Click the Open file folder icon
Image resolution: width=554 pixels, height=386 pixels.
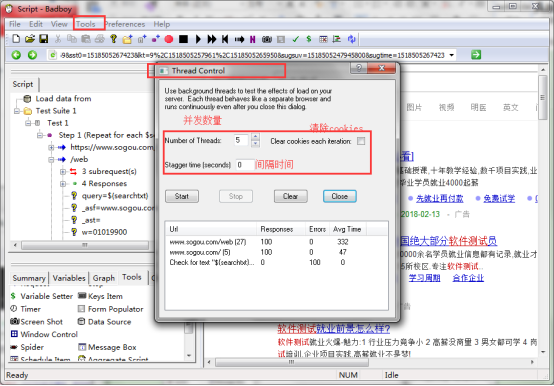[30, 39]
